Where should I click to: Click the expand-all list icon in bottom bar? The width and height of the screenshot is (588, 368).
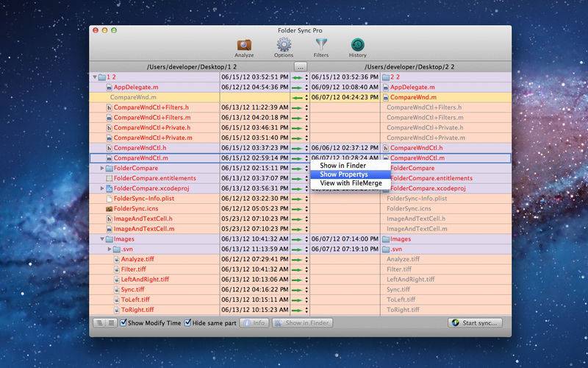[112, 323]
